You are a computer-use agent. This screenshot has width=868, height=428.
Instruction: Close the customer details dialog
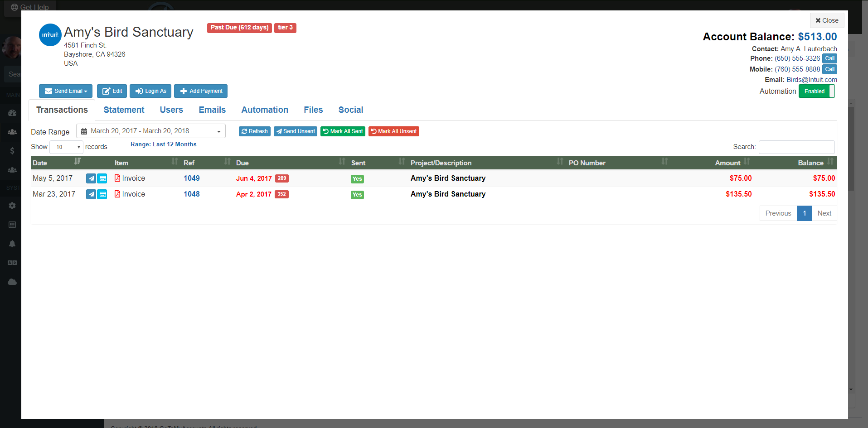(827, 20)
